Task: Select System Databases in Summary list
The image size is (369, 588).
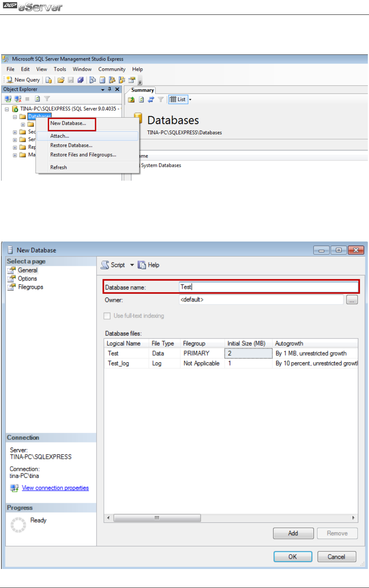Action: [x=161, y=165]
